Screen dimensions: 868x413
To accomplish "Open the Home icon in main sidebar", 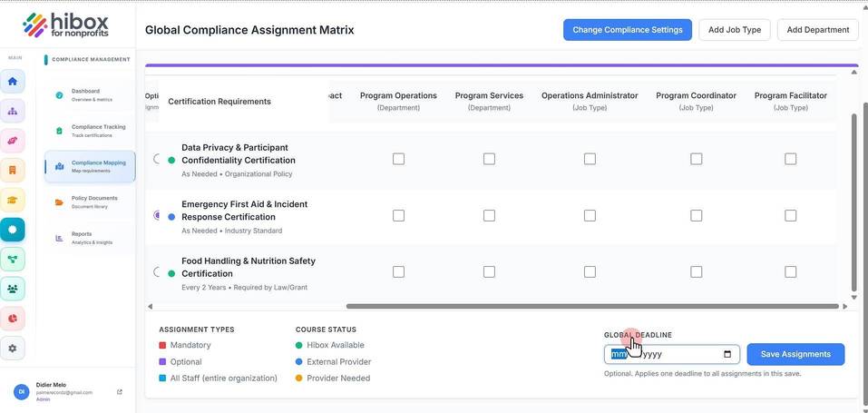I will pos(12,82).
